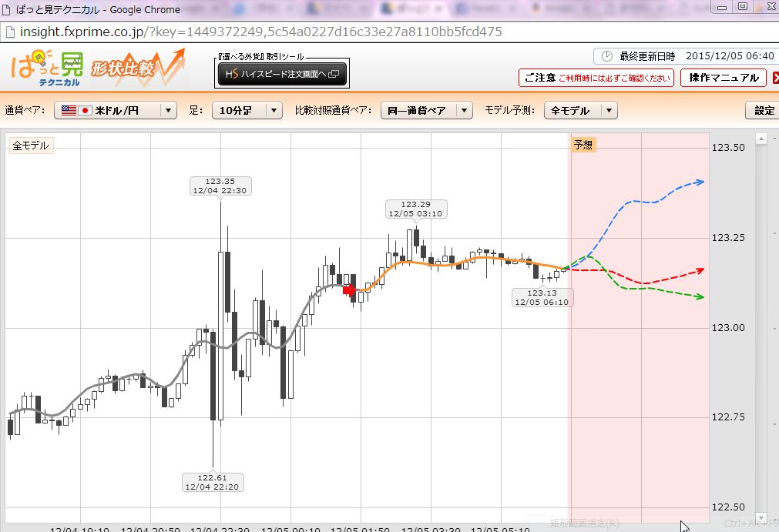Click the red arrow marker on the chart

click(349, 289)
